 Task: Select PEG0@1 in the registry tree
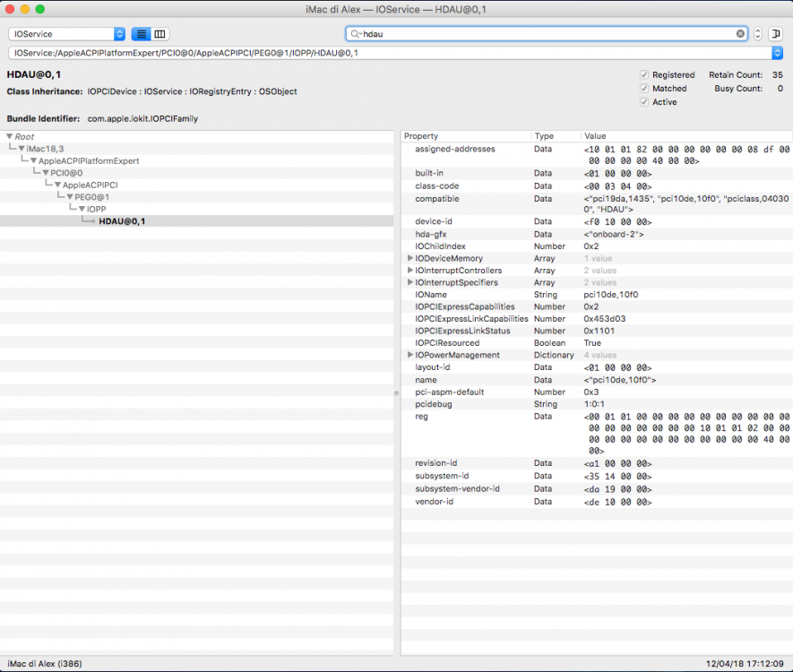(92, 197)
